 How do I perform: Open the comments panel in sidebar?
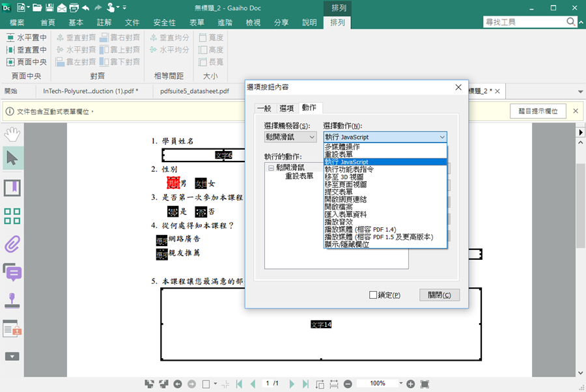(x=12, y=272)
